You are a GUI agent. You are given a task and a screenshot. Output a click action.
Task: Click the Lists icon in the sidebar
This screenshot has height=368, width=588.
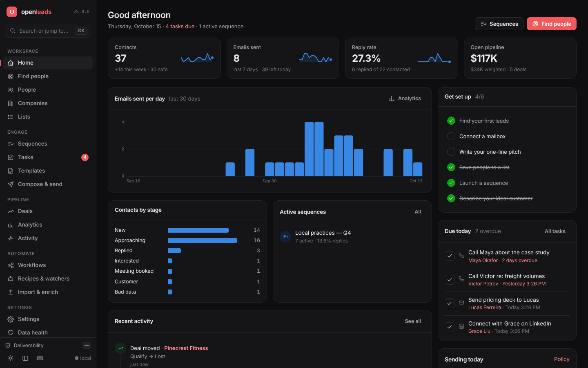(x=11, y=117)
